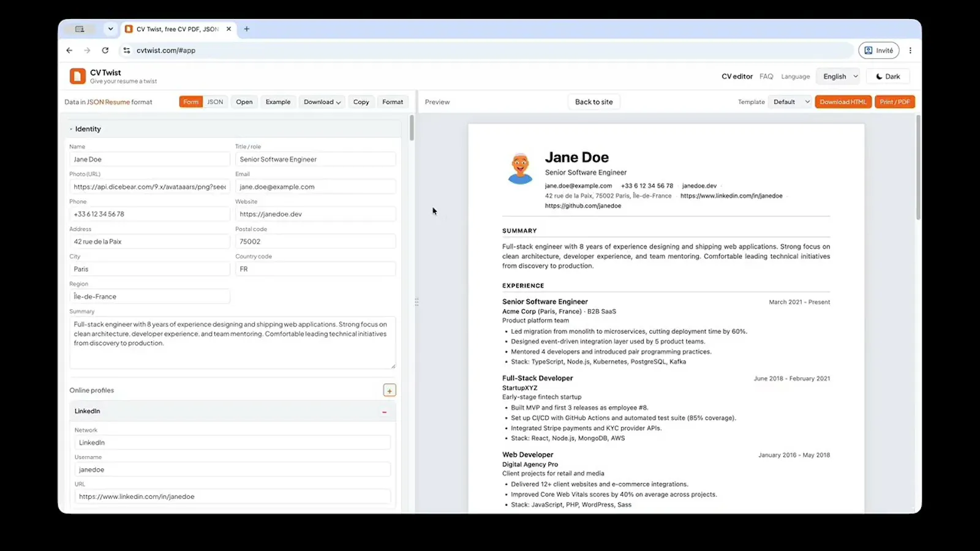
Task: Click the Invité profile button
Action: click(x=878, y=50)
